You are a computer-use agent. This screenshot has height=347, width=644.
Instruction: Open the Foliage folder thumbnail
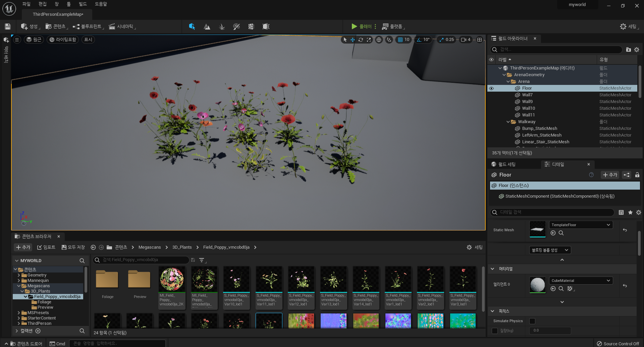pyautogui.click(x=107, y=280)
